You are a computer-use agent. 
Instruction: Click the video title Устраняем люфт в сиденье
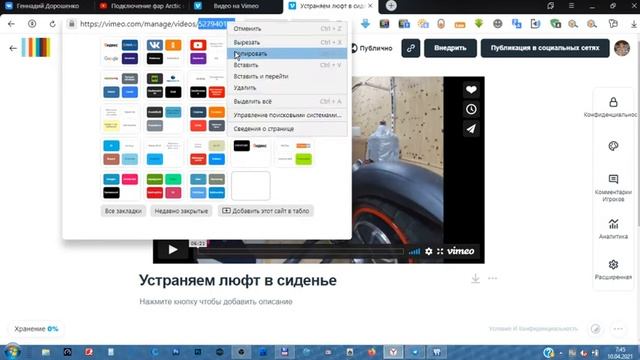pos(238,280)
